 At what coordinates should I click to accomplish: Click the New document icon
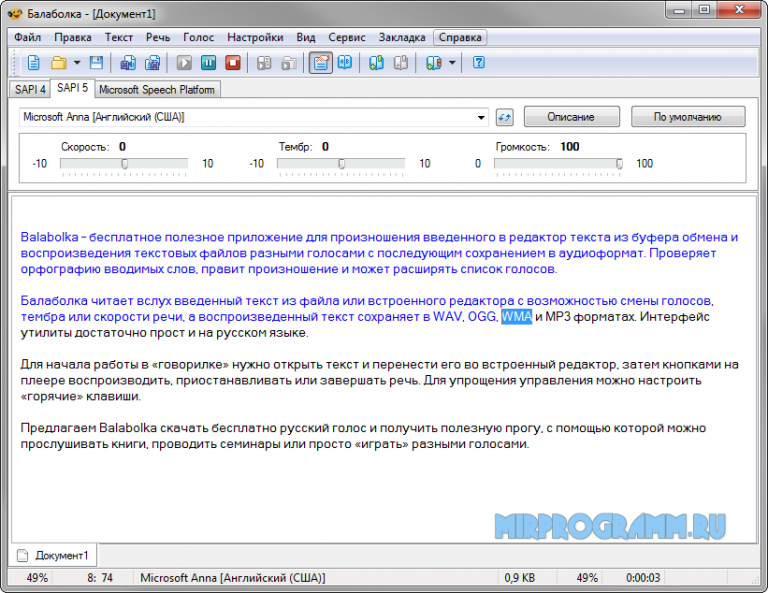(34, 63)
